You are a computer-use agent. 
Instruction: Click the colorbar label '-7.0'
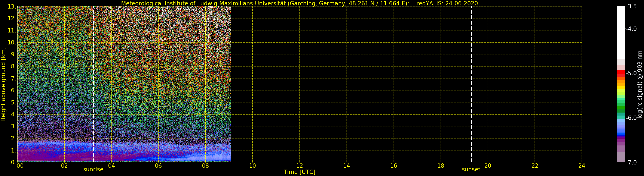[x=631, y=163]
